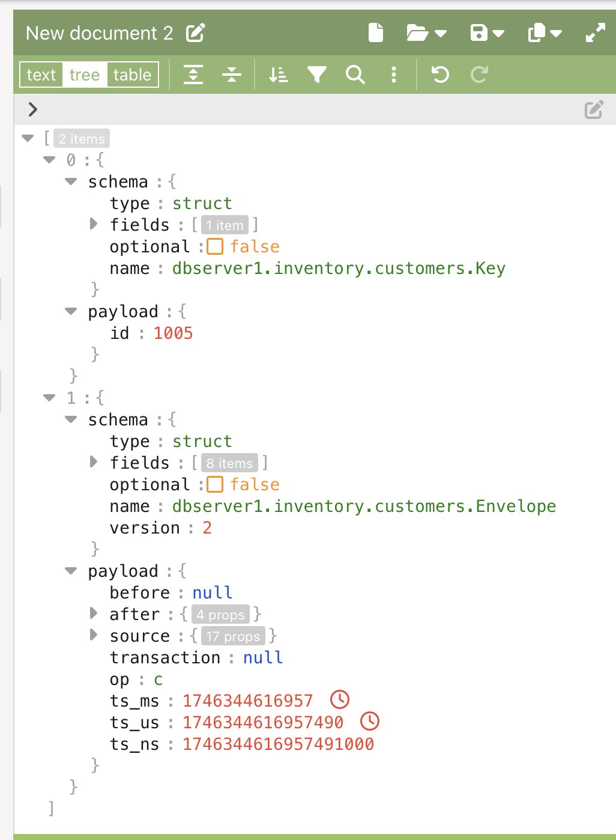Select the ts_ms value 1746344616957
This screenshot has height=840, width=616.
point(248,701)
